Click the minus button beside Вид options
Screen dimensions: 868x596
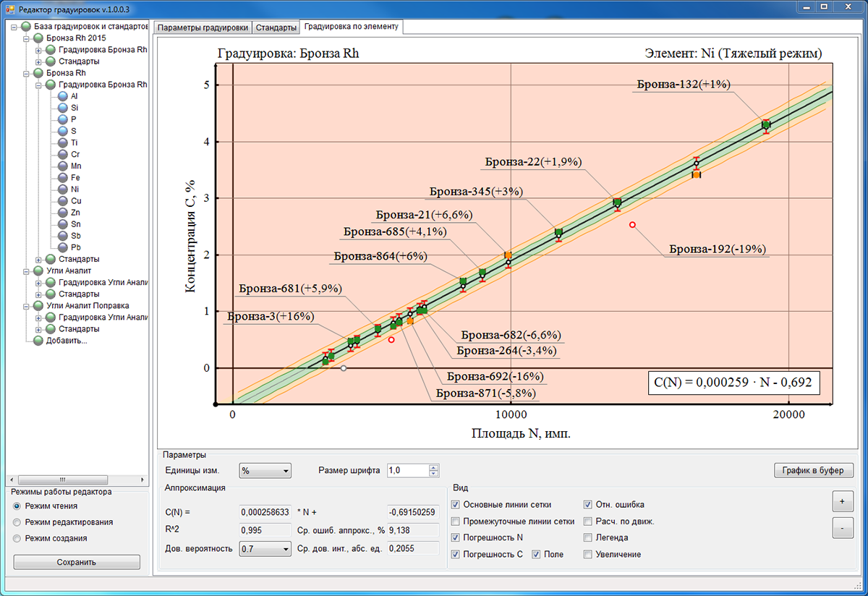(x=842, y=529)
